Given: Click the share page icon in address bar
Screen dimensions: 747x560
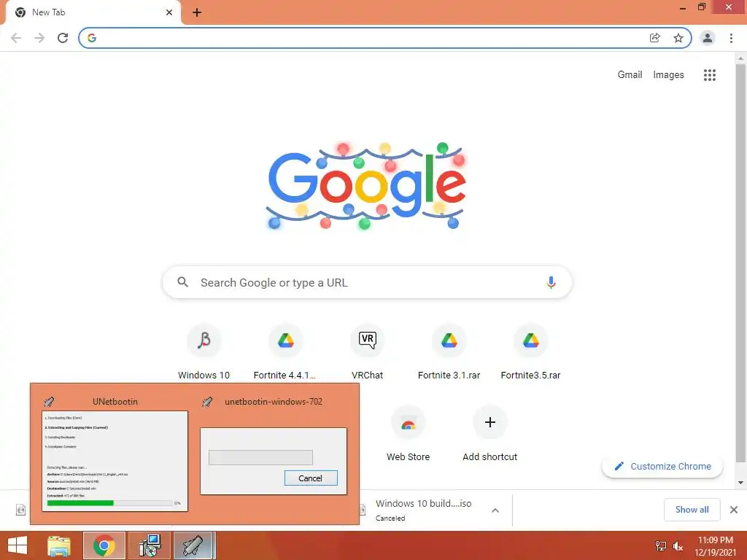Looking at the screenshot, I should (655, 38).
